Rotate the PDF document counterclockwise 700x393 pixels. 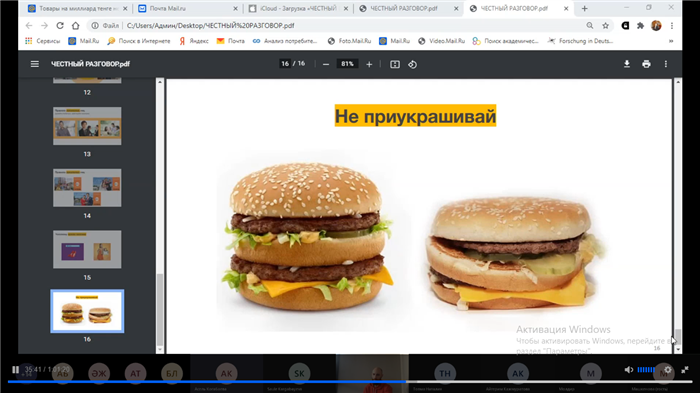[412, 64]
